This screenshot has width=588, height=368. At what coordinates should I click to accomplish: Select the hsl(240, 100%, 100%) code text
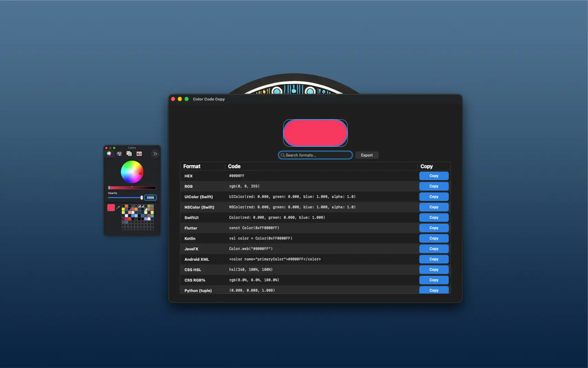(x=251, y=270)
